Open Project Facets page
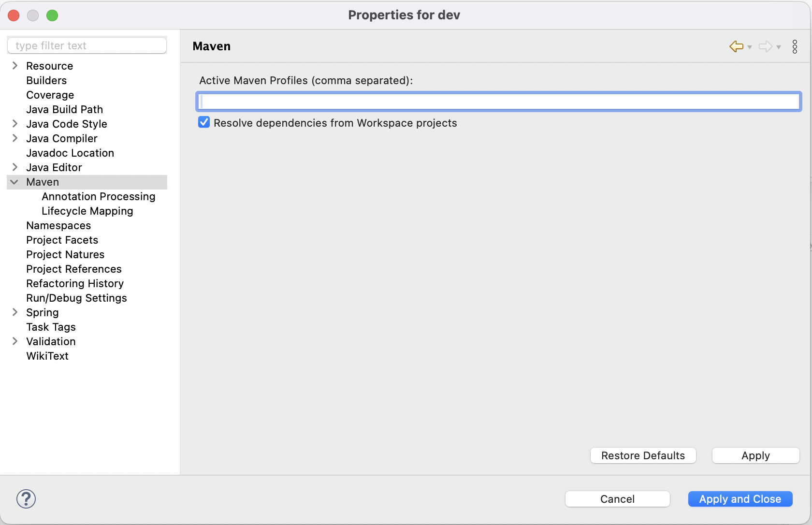The width and height of the screenshot is (812, 525). pyautogui.click(x=62, y=240)
